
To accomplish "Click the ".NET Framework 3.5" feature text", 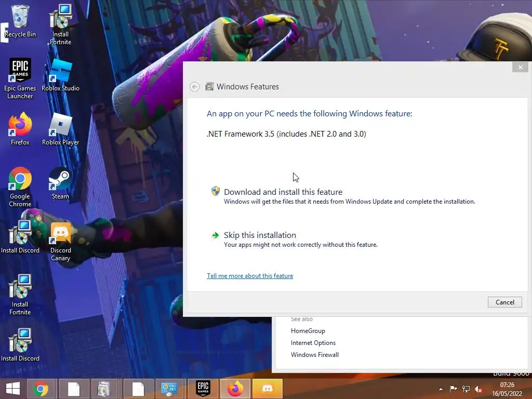I will coord(286,134).
